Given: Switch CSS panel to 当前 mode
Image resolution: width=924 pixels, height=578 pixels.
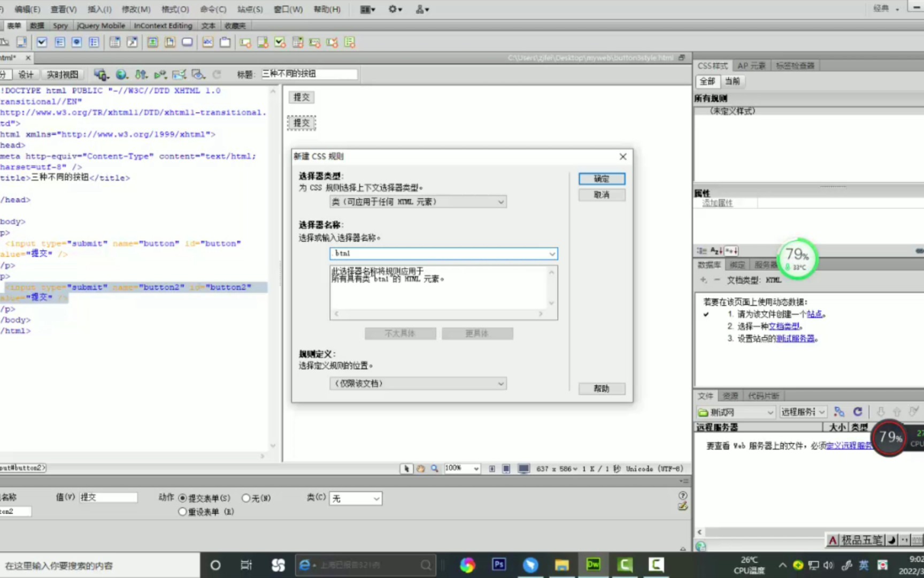Looking at the screenshot, I should pos(733,81).
